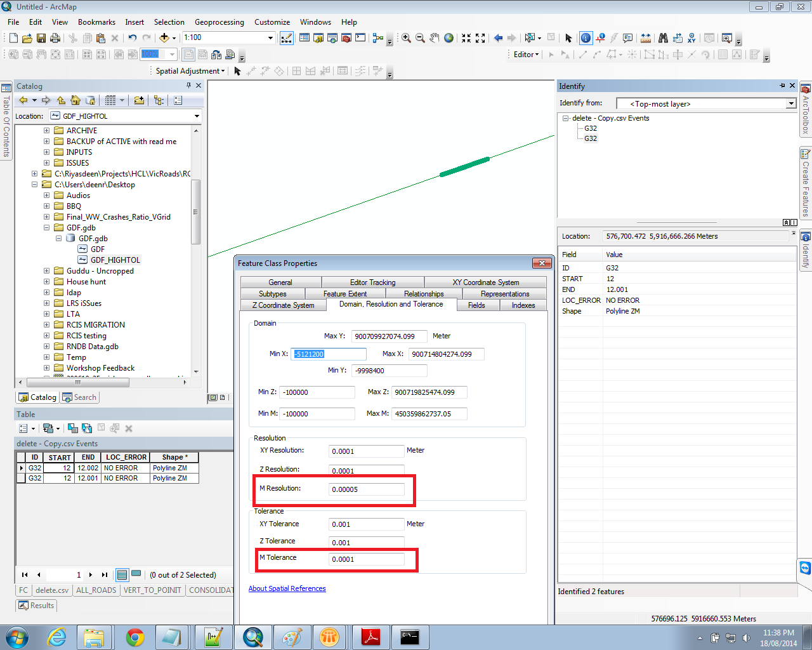Select the Zoom In tool
The height and width of the screenshot is (650, 812).
pos(406,38)
